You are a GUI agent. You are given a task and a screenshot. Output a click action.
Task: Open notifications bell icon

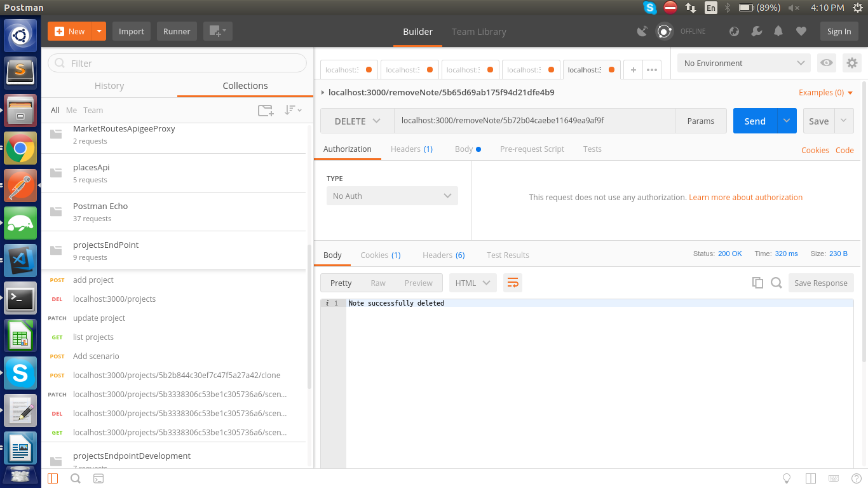tap(778, 31)
